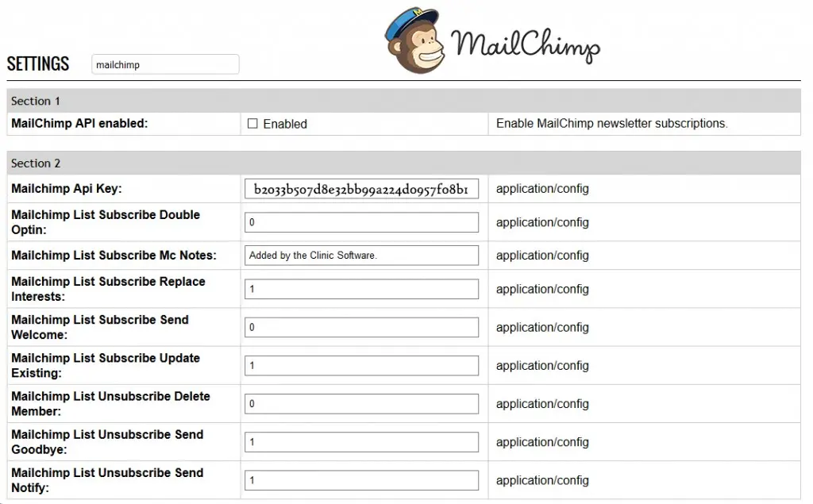Edit the Unsubscribe Send Goodbye value
Image resolution: width=813 pixels, height=504 pixels.
click(x=361, y=442)
